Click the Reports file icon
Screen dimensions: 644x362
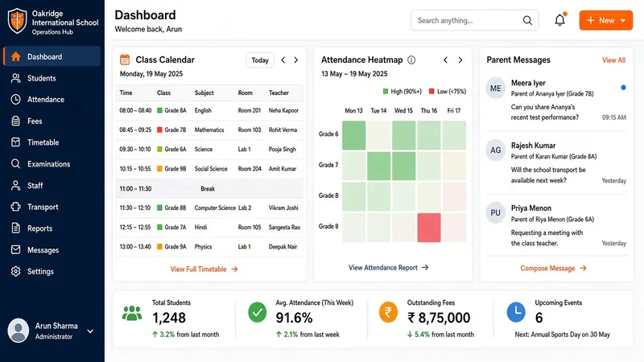(x=15, y=228)
